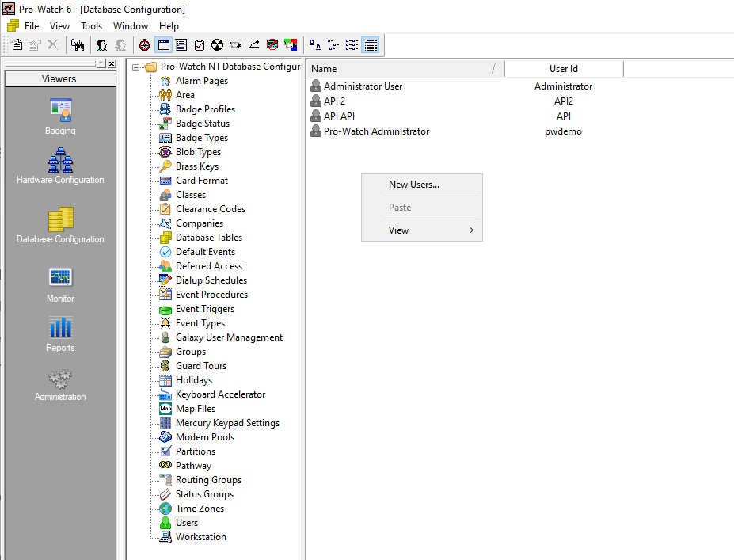Screen dimensions: 734x560
Task: Collapse the Pro-Watch NT Database Configuration tree
Action: pyautogui.click(x=136, y=67)
